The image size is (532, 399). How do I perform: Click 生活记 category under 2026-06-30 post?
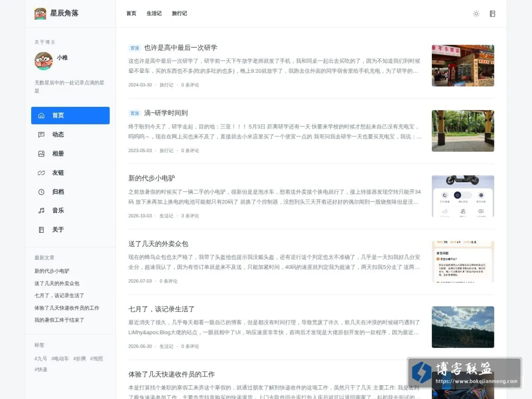tap(166, 347)
